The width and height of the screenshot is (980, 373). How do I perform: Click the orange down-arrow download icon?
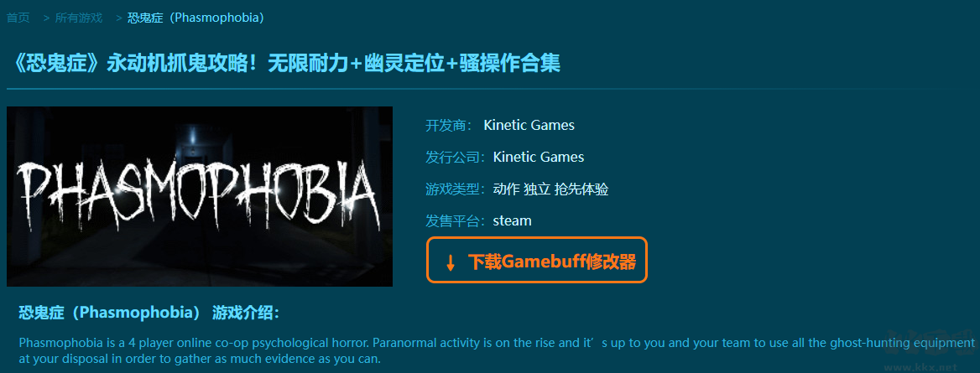pyautogui.click(x=450, y=262)
